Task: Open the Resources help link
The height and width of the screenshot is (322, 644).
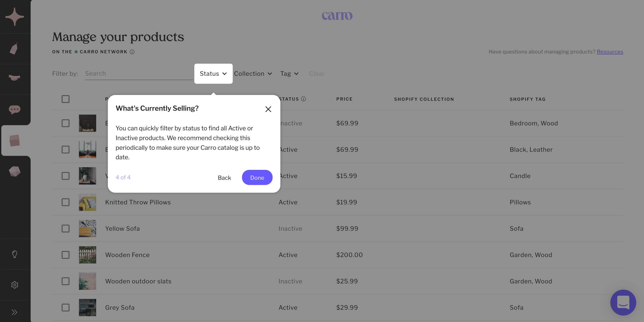Action: tap(610, 52)
